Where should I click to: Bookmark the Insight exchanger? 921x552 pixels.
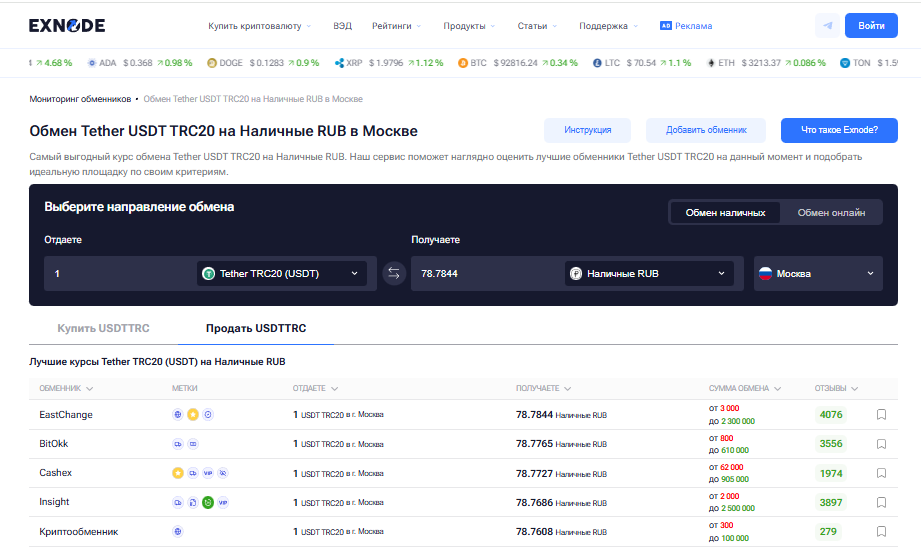(881, 502)
